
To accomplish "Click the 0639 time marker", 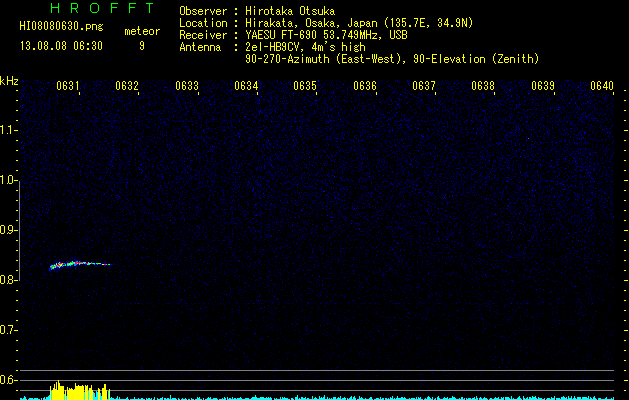I will [543, 86].
